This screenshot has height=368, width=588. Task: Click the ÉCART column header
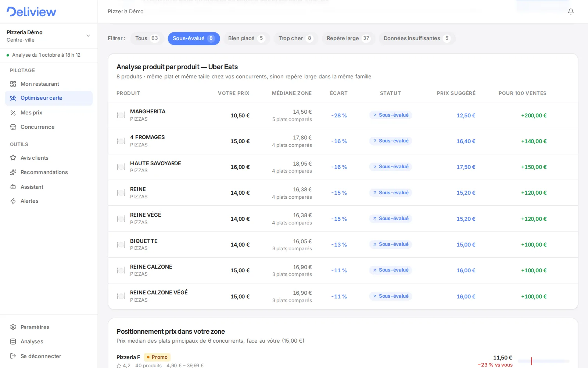point(339,93)
